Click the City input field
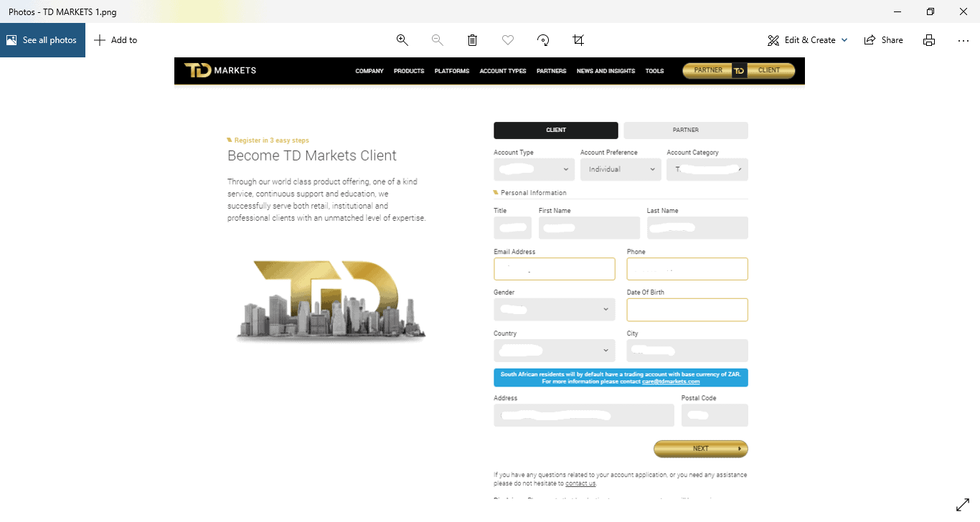980x522 pixels. point(687,351)
